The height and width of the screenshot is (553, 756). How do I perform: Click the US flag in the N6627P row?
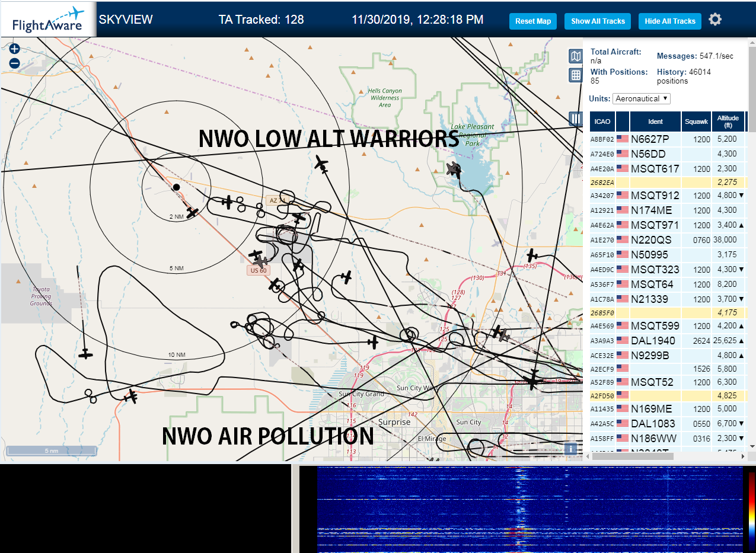pyautogui.click(x=623, y=139)
